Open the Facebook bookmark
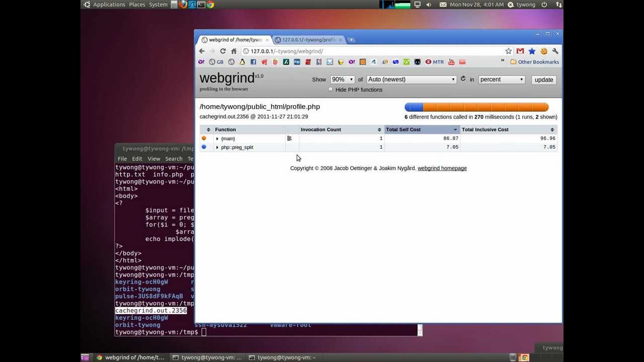The height and width of the screenshot is (362, 644). pos(253,62)
